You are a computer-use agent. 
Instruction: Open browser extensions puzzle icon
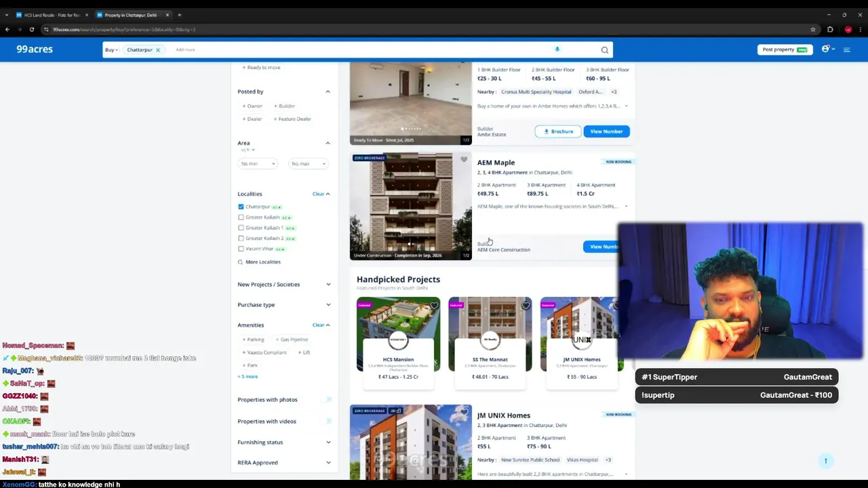tap(830, 29)
